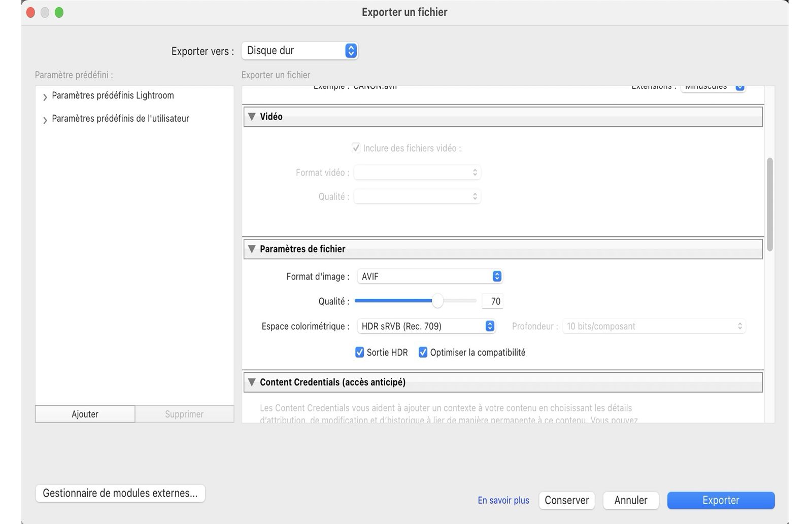Screen dimensions: 812x524
Task: Open Gestionnaire de modules externes
Action: (120, 493)
